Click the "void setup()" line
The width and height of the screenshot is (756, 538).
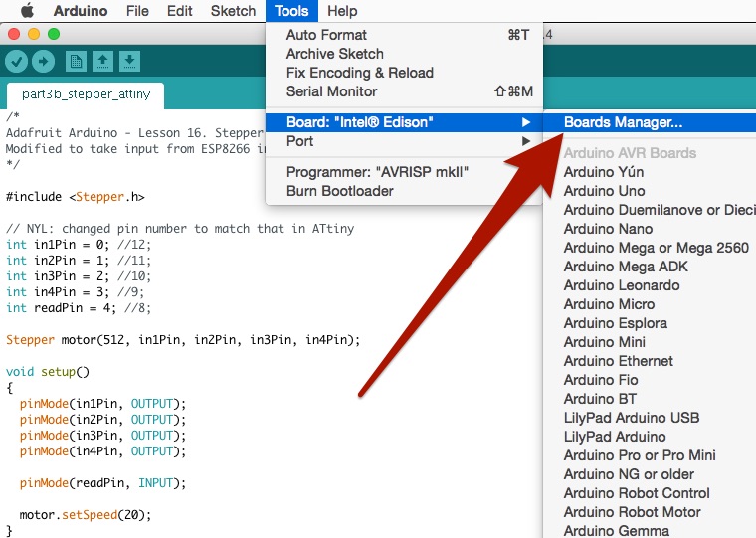(x=48, y=372)
